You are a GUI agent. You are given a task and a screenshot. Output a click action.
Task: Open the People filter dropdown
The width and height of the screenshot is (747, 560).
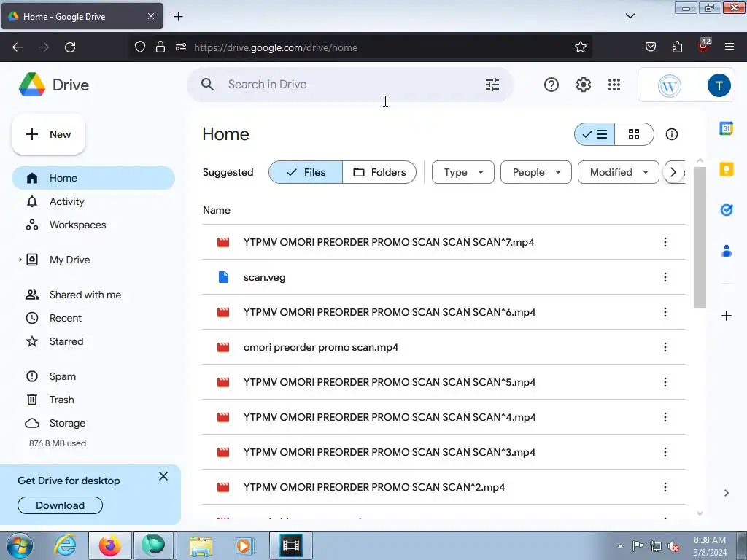coord(536,172)
